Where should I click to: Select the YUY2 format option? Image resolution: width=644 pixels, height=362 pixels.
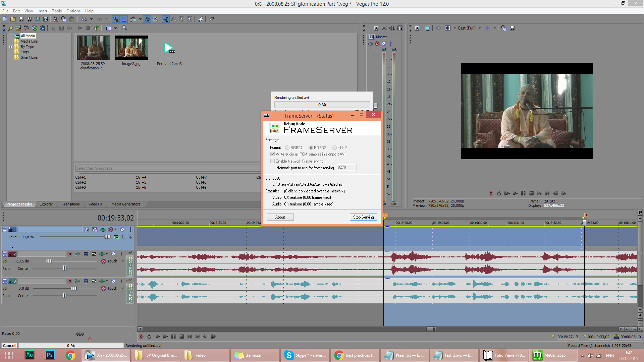(334, 148)
